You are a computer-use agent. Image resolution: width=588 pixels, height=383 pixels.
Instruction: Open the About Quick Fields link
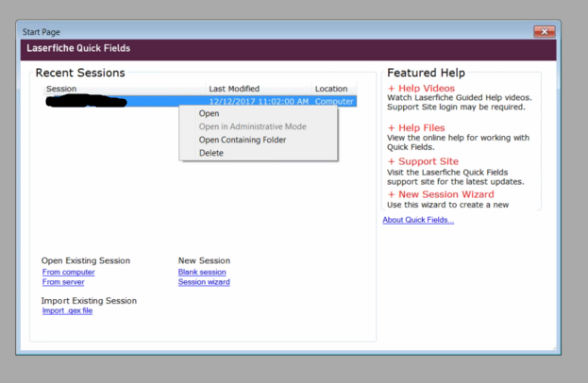click(x=418, y=220)
